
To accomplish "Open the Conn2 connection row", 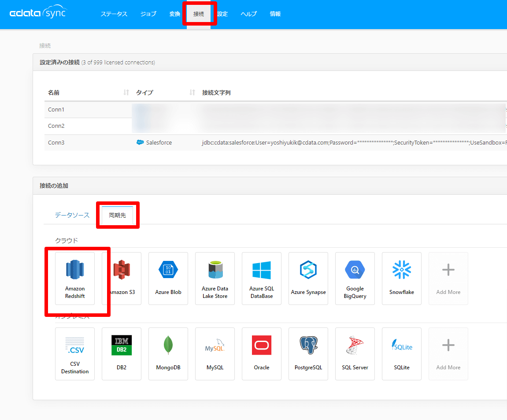I will 275,126.
